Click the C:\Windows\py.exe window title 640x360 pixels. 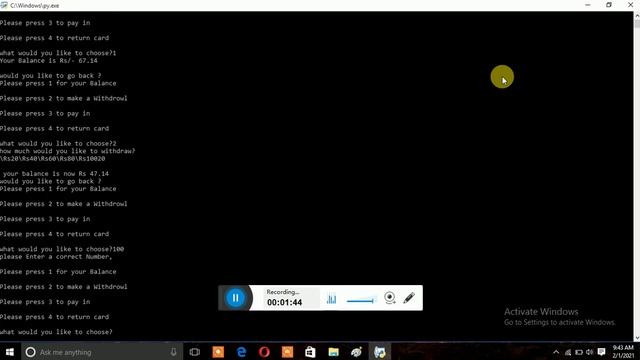click(x=35, y=5)
